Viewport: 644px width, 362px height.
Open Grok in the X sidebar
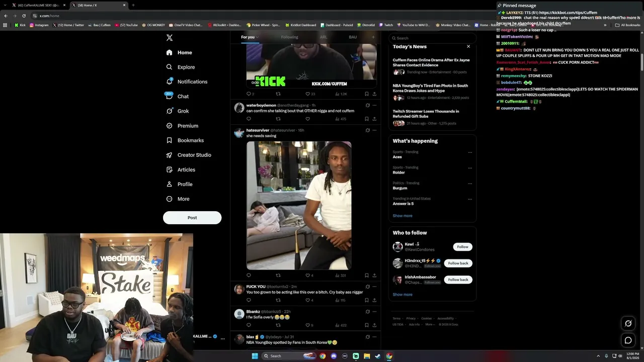(x=177, y=111)
